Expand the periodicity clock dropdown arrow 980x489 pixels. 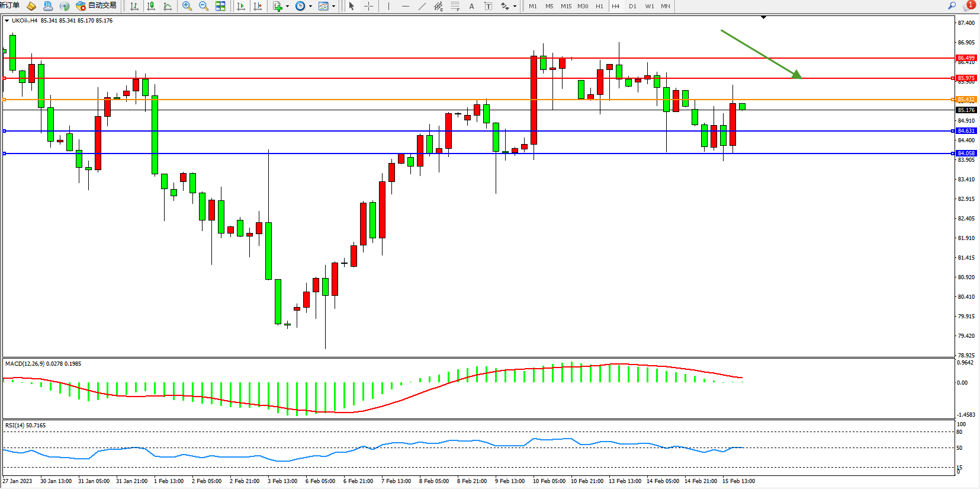(310, 7)
